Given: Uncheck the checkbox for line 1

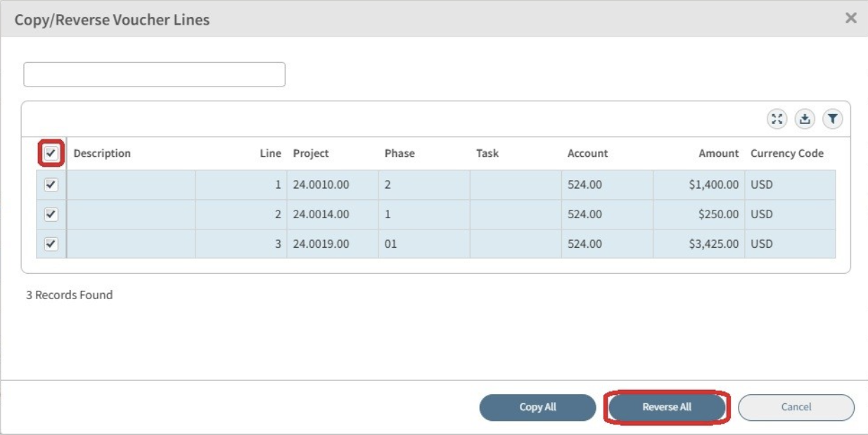Looking at the screenshot, I should pos(51,185).
